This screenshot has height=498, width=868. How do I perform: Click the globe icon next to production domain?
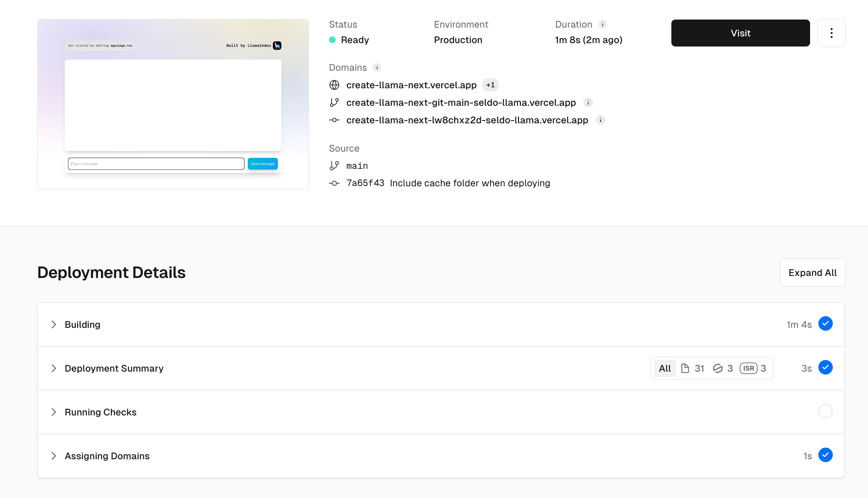coord(334,85)
